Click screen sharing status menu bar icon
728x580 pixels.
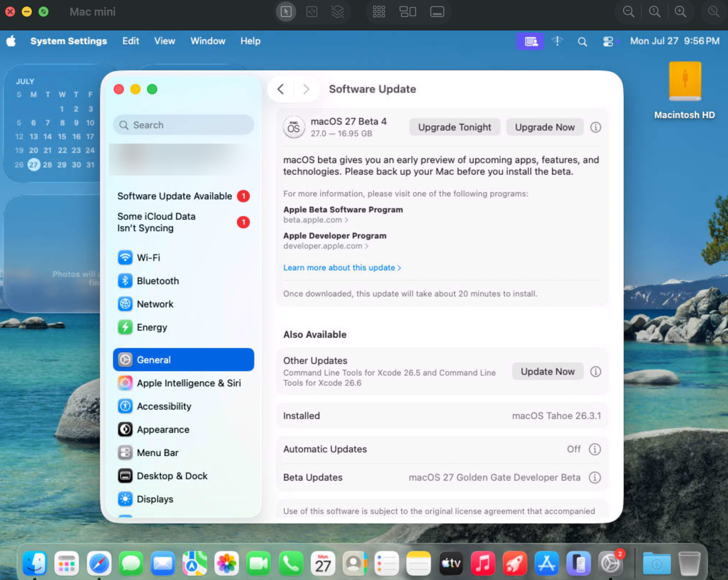coord(530,42)
